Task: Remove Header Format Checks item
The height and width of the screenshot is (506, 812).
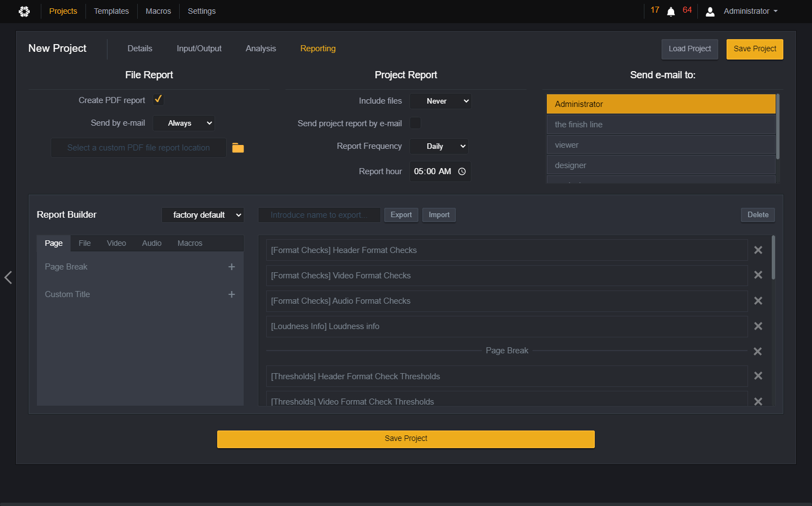Action: click(758, 250)
